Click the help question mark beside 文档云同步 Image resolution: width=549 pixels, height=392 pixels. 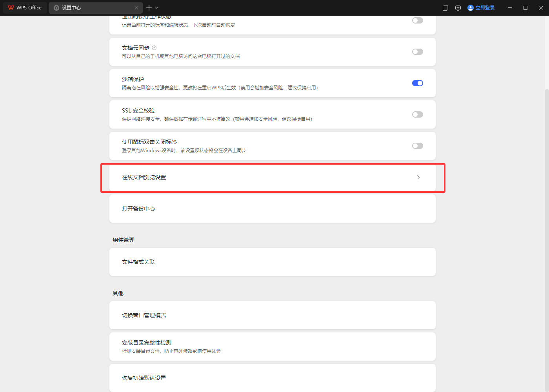[154, 48]
